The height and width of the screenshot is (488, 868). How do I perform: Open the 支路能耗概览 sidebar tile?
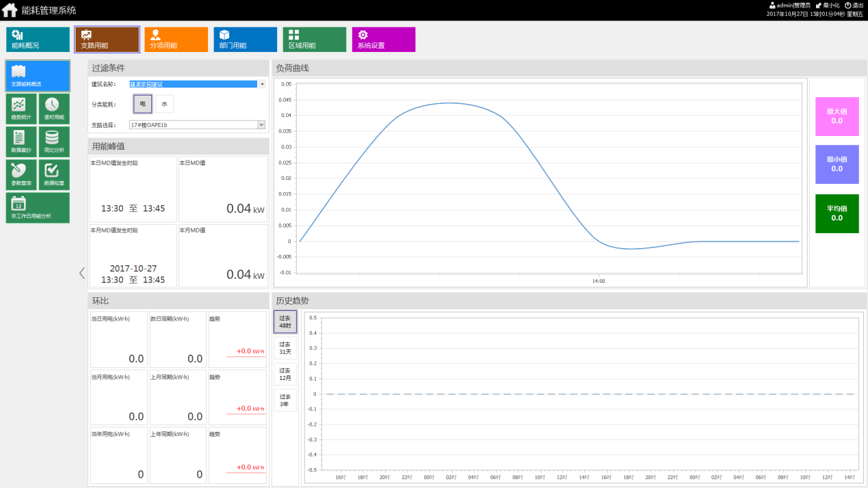coord(38,76)
